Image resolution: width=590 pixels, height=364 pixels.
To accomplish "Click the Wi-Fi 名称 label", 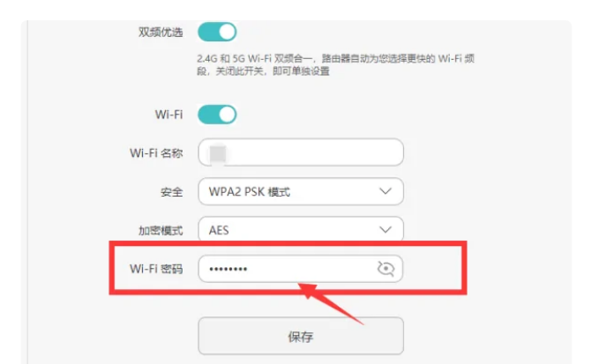I will [156, 153].
